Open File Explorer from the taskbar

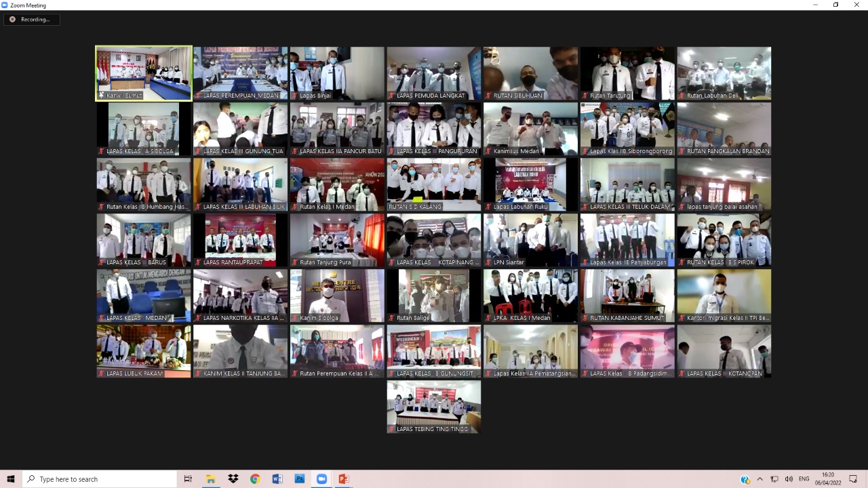click(x=211, y=479)
